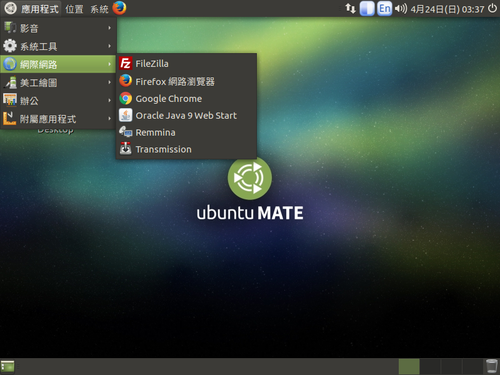Open the 附屬應用程式 category
Image resolution: width=500 pixels, height=375 pixels.
[58, 118]
